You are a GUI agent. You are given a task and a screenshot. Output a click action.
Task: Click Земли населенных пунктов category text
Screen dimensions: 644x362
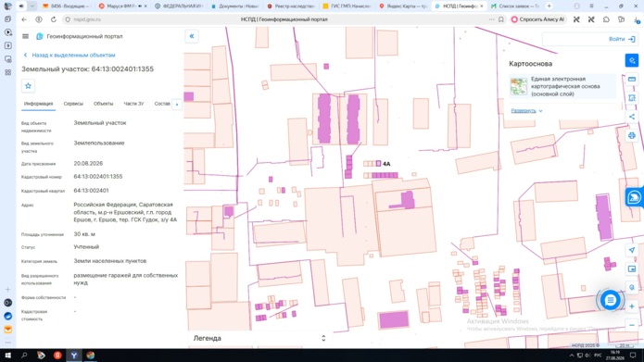point(110,261)
